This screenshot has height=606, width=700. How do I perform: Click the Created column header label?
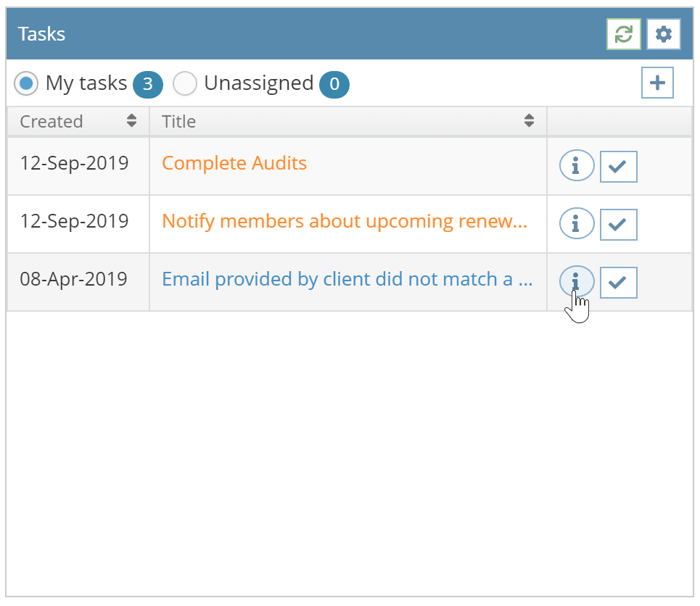click(x=52, y=121)
